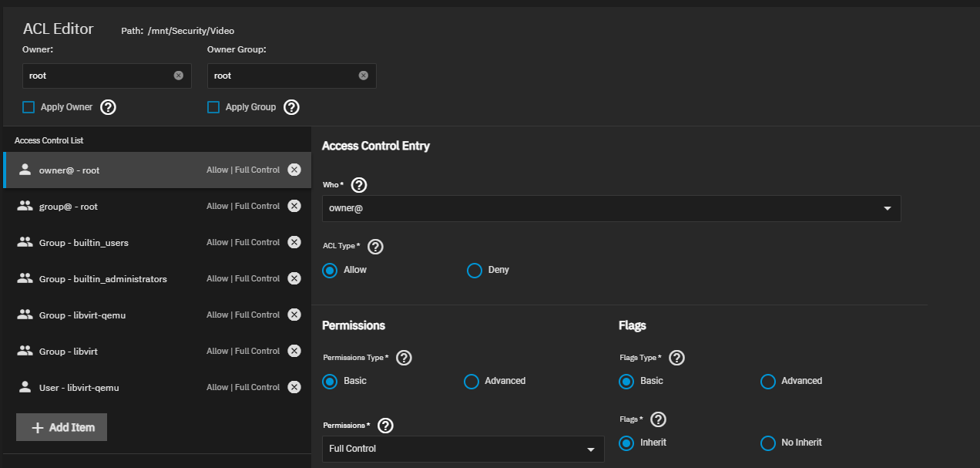Screen dimensions: 980x468
Task: Delete the Group - builtin_users entry
Action: coord(294,242)
